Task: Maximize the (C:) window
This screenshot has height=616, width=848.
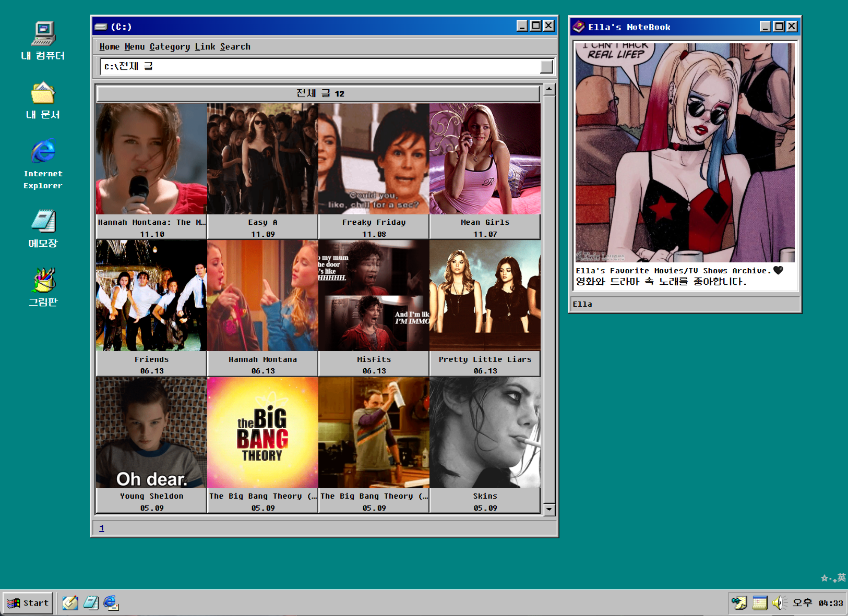Action: click(535, 26)
